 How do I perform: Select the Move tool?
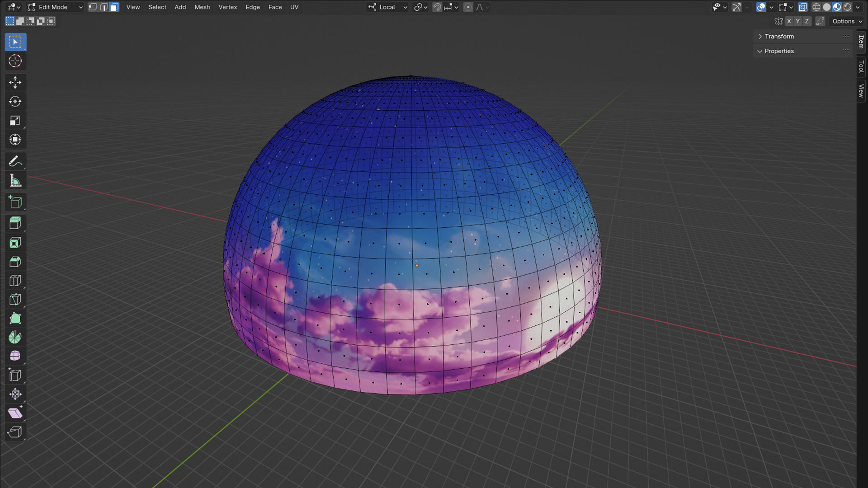point(15,82)
